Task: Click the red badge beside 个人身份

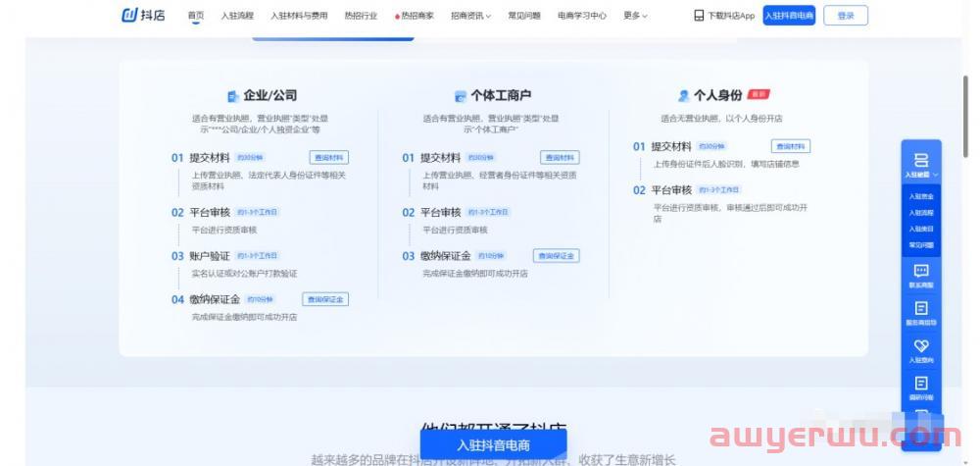Action: pos(759,94)
